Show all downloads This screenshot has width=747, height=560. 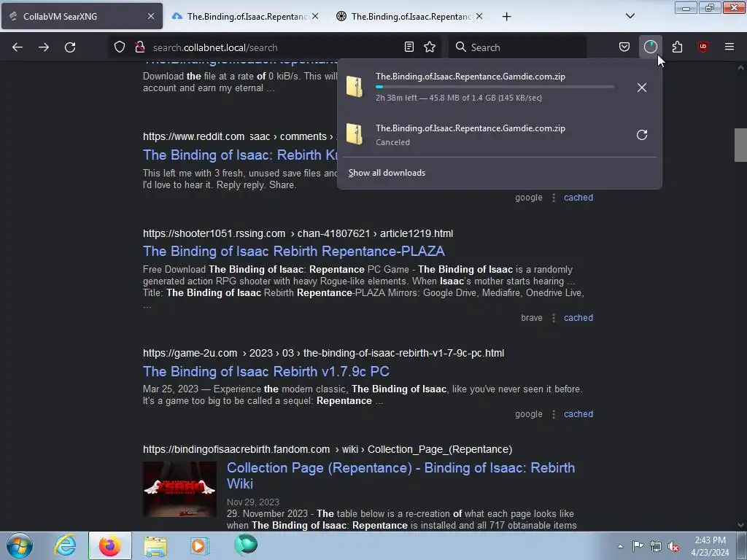(387, 173)
